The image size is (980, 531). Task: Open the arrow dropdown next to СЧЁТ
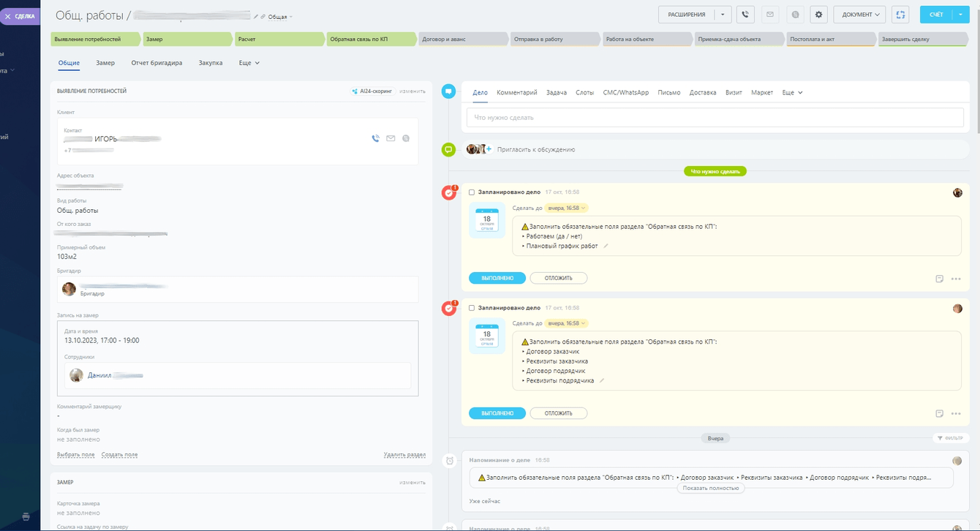point(961,15)
